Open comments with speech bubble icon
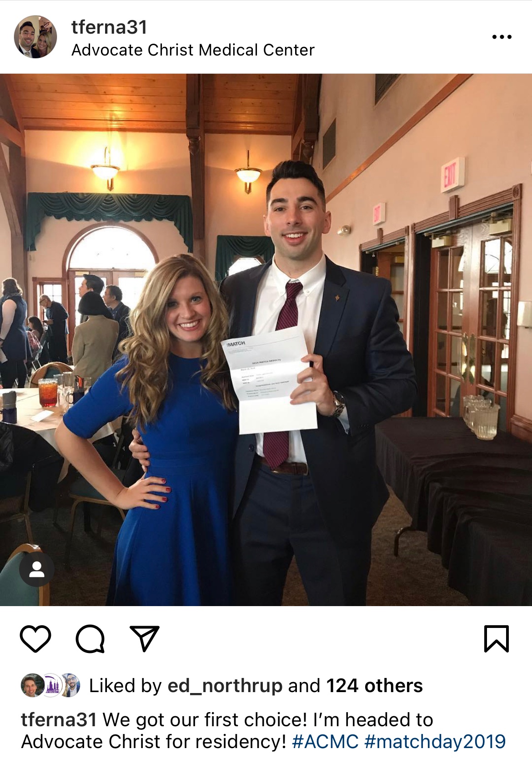This screenshot has height=764, width=532. 90,639
